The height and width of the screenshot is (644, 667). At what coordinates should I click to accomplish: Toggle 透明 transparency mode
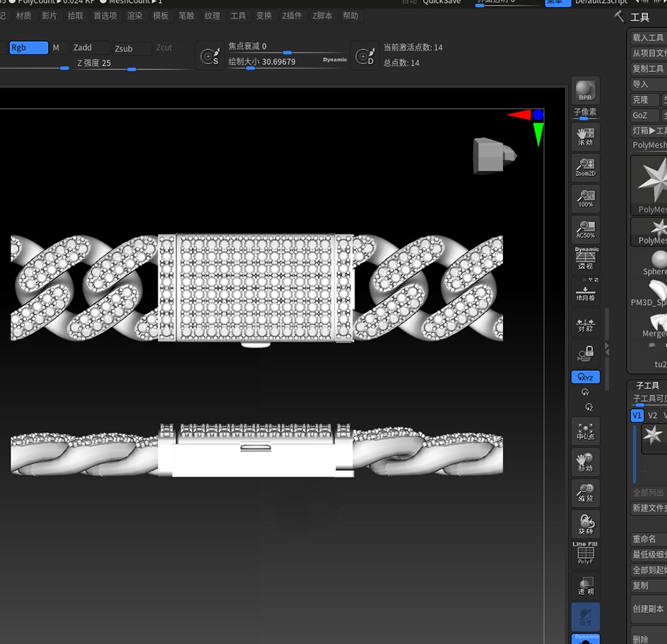[585, 585]
